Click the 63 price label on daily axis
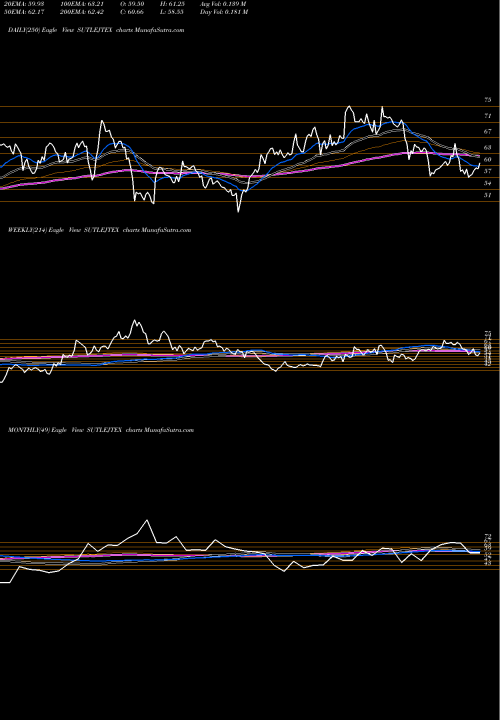The width and height of the screenshot is (500, 720). coord(488,147)
